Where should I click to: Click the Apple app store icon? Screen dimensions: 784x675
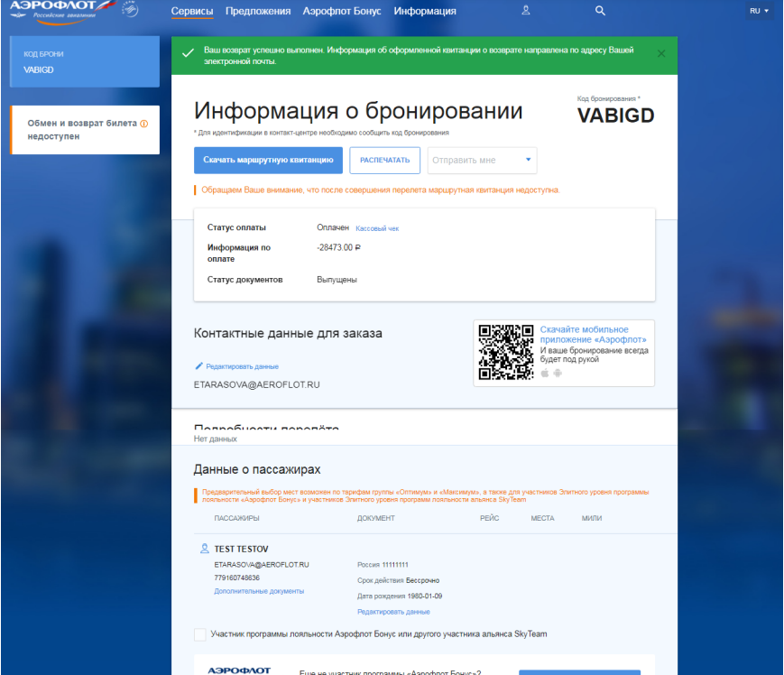click(545, 373)
